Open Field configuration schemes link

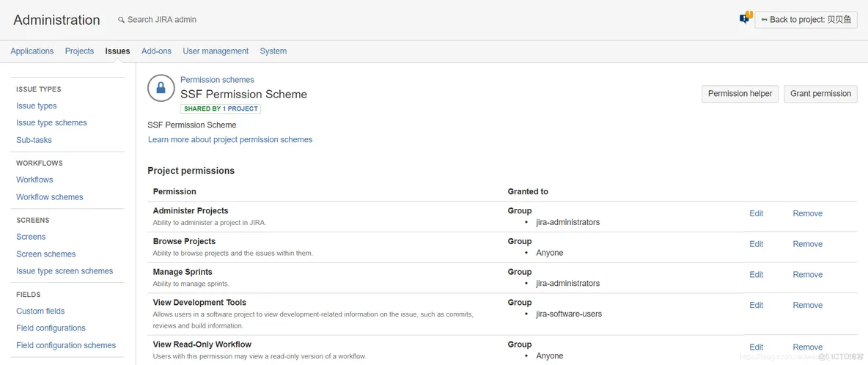(x=66, y=345)
